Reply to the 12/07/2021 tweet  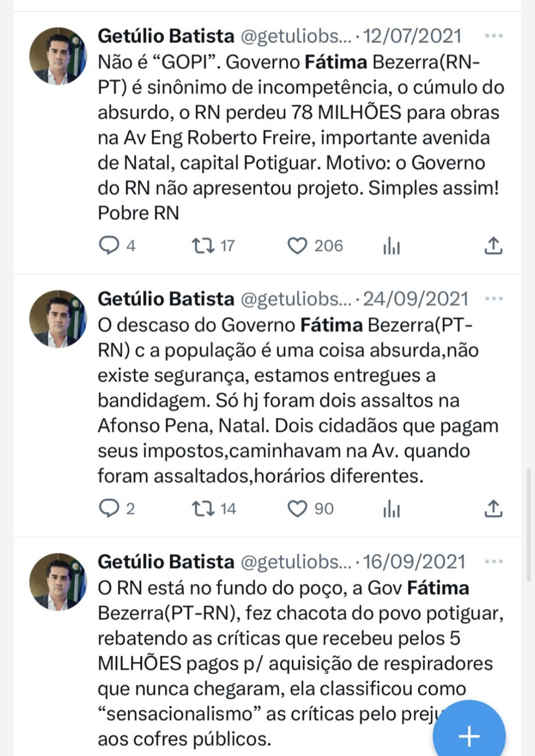[x=109, y=246]
